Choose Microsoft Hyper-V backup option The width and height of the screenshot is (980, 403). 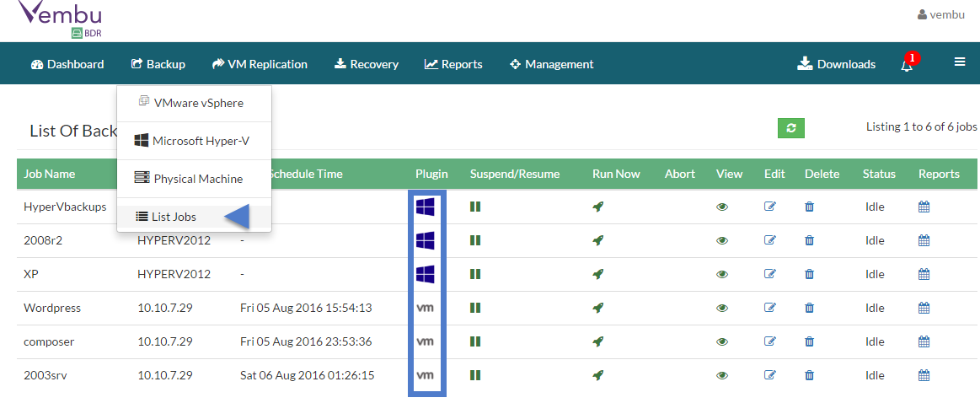(195, 141)
